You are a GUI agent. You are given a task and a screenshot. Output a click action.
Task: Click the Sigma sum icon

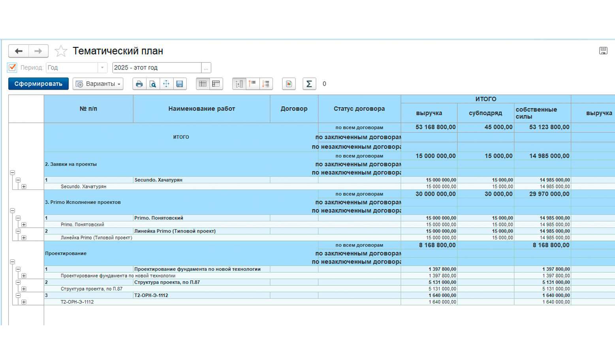pos(309,84)
